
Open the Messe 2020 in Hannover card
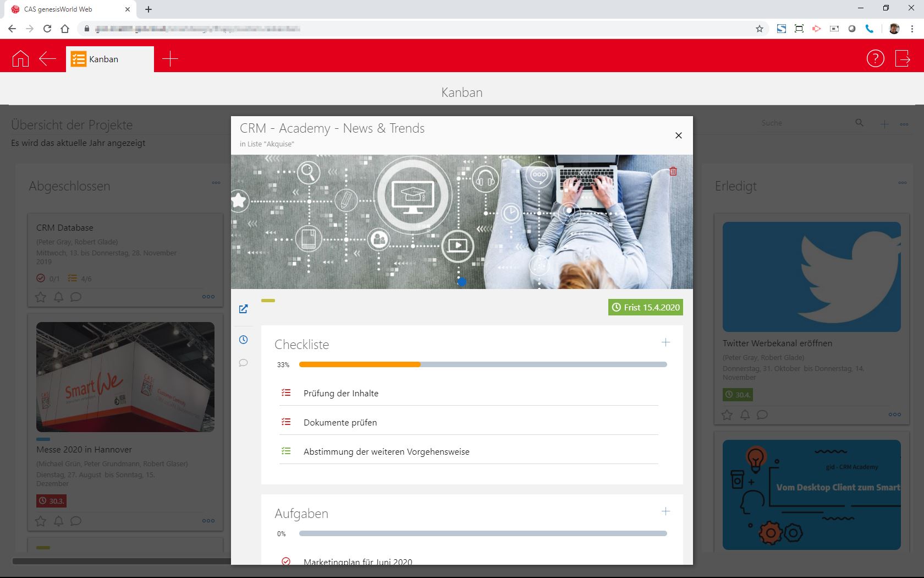coord(84,449)
